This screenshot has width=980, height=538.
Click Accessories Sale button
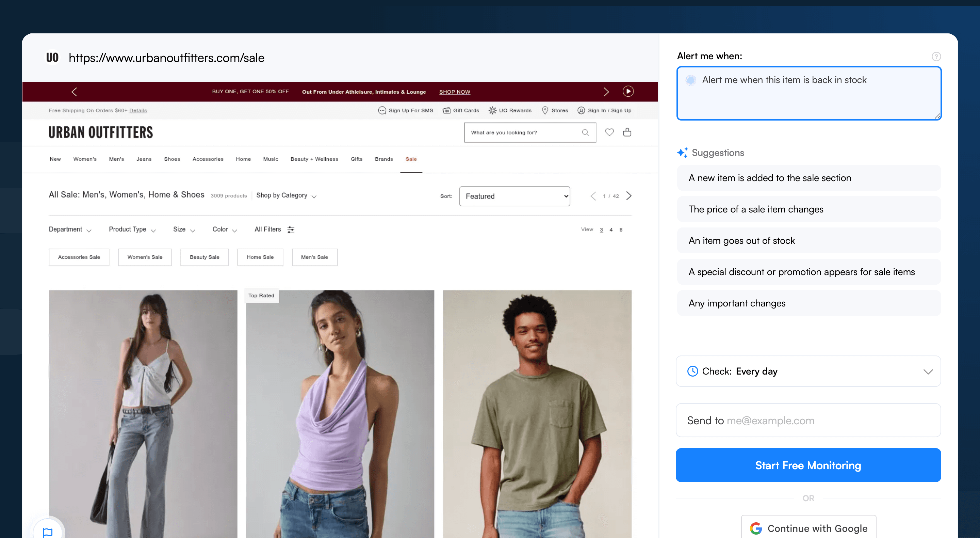79,257
